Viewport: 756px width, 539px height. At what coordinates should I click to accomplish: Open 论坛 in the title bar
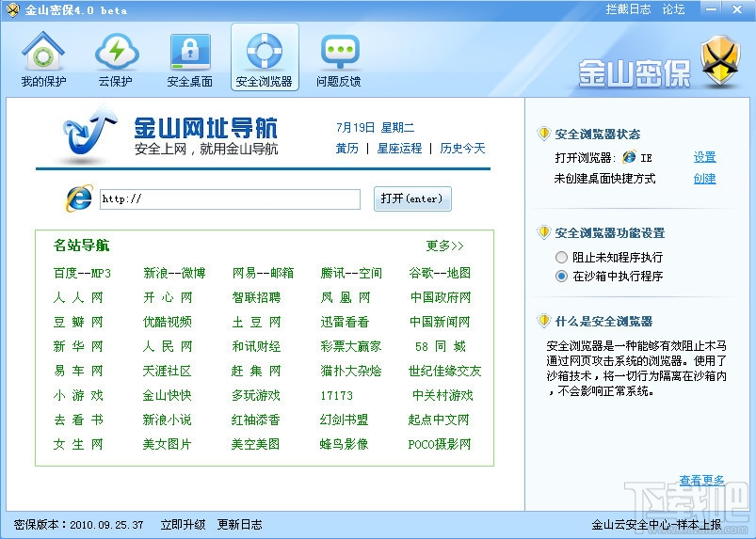click(x=673, y=9)
